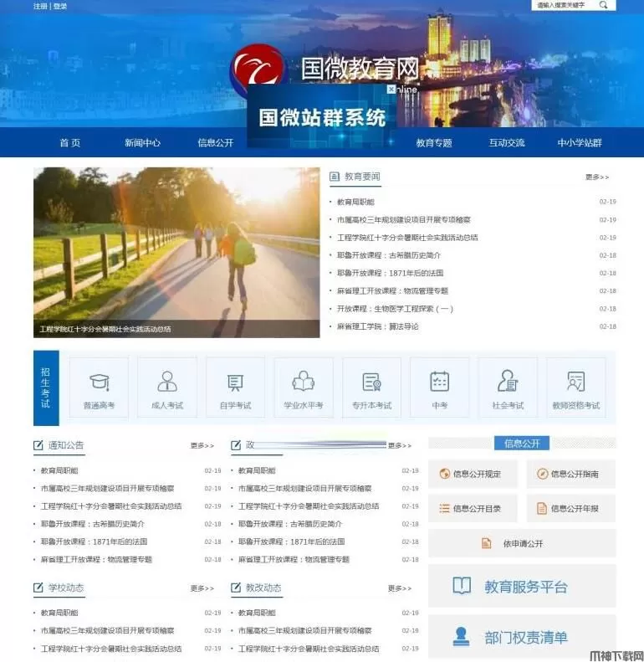644x662 pixels.
Task: Click 依申请公开 document icon
Action: pos(486,543)
